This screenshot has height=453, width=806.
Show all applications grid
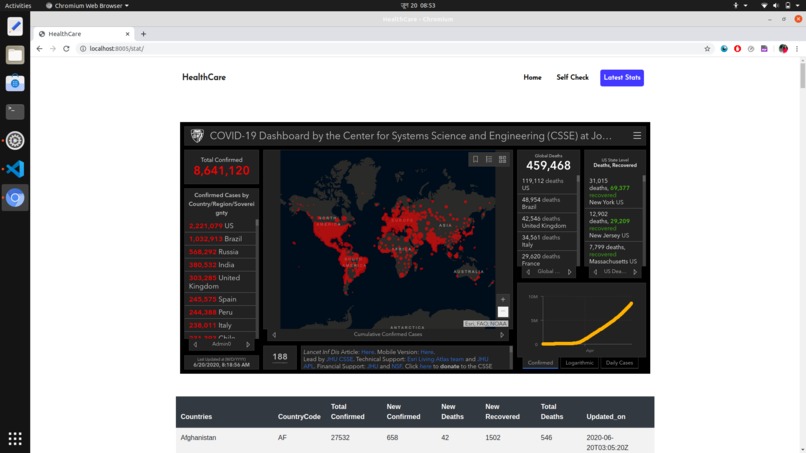coord(15,439)
